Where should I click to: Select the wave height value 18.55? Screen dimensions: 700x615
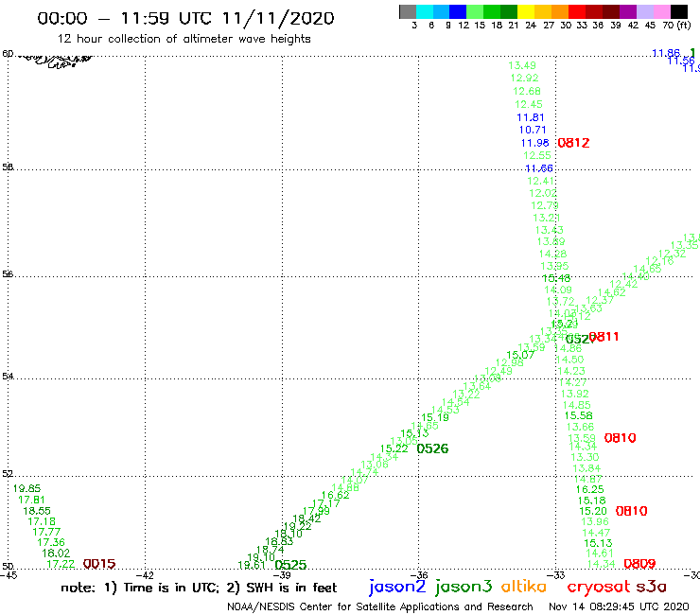37,511
